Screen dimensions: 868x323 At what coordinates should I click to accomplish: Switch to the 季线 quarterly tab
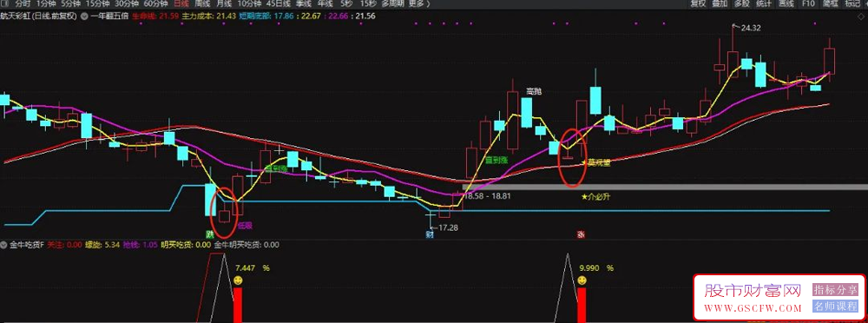(303, 3)
